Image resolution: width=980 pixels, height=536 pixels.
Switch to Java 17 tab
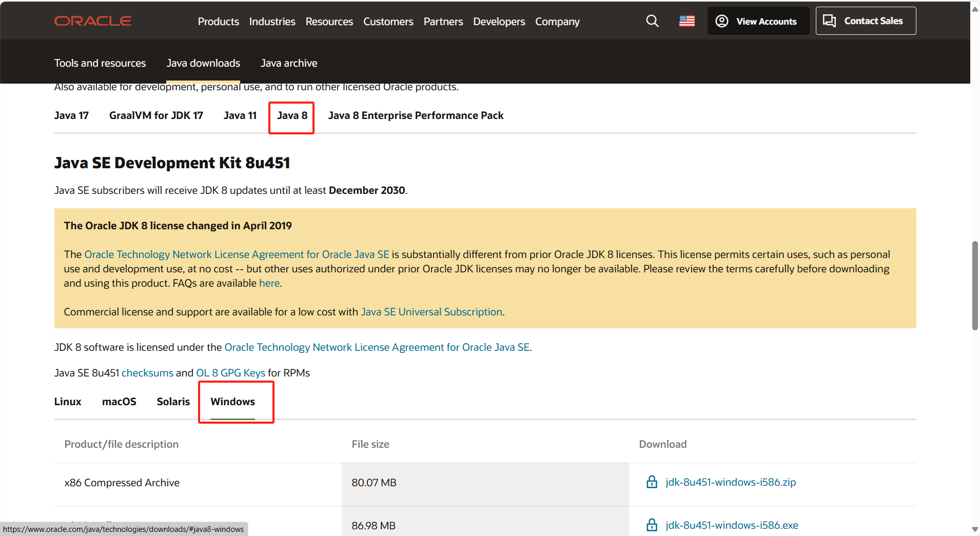pos(71,115)
